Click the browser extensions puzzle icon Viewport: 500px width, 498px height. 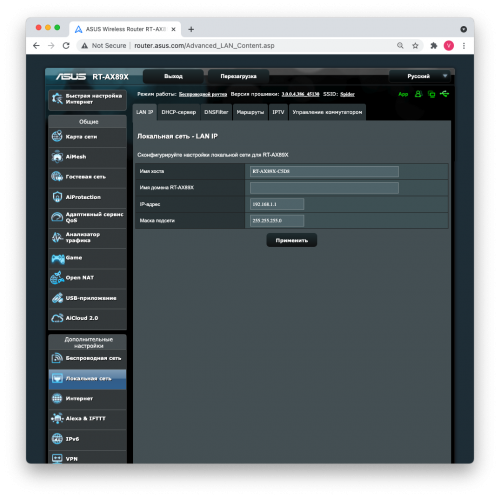pos(433,46)
